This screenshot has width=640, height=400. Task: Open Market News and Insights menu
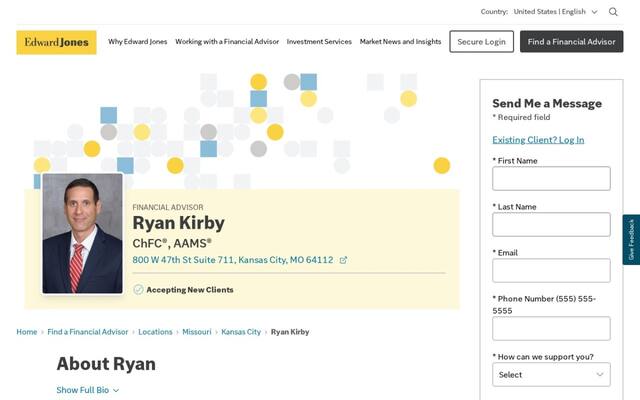click(400, 42)
